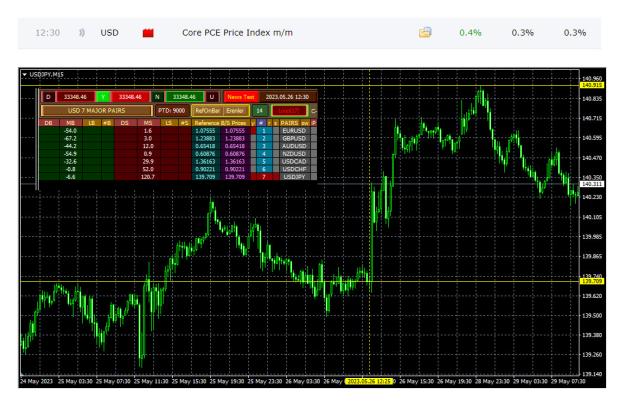The image size is (625, 407).
Task: Click the PAIRS column header
Action: pyautogui.click(x=289, y=123)
